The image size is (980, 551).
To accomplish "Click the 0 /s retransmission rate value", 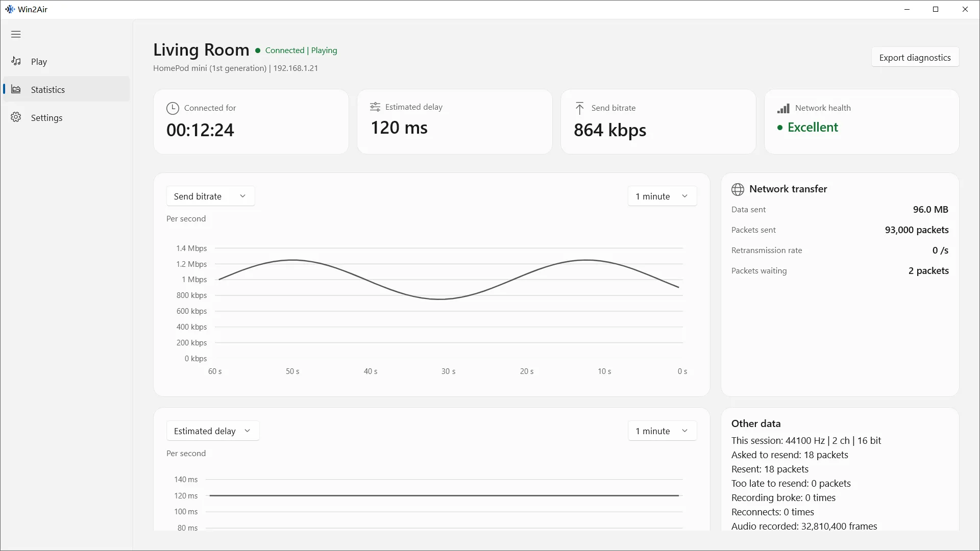I will 940,250.
